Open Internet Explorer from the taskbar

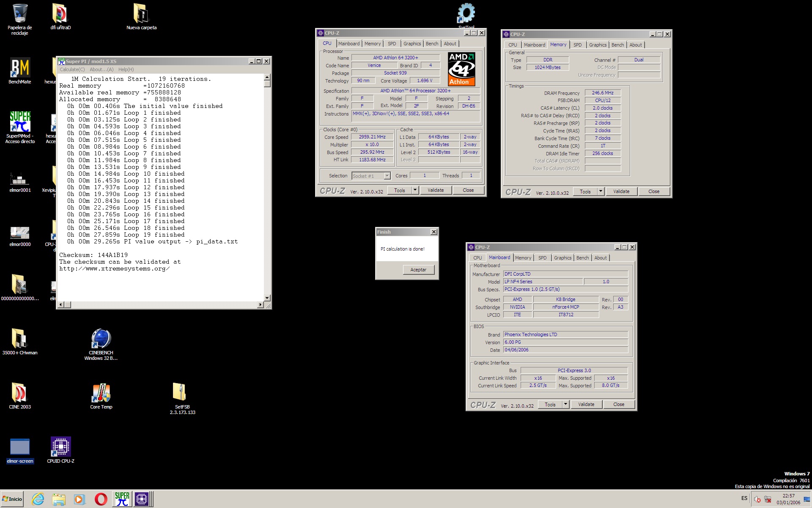[x=38, y=499]
